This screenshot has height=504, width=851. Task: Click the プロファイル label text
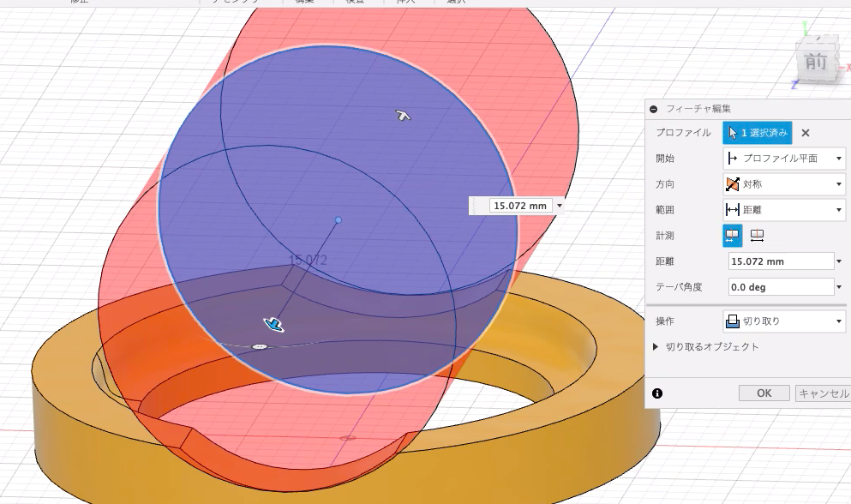click(x=683, y=133)
